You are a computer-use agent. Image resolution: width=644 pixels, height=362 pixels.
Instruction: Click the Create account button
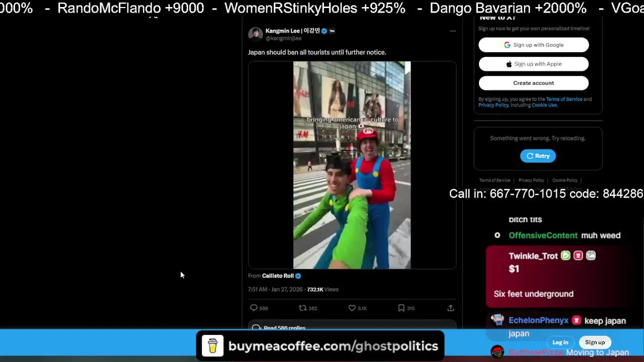pos(533,83)
